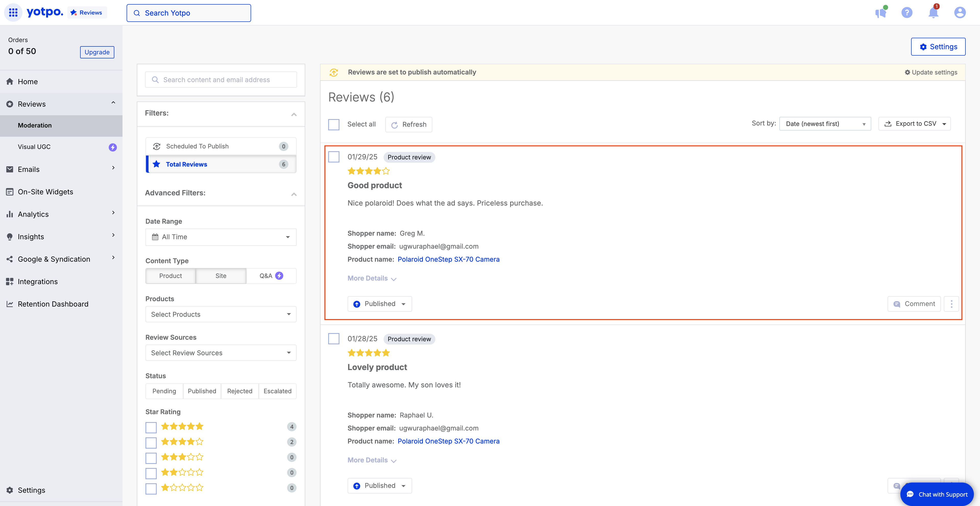Image resolution: width=980 pixels, height=506 pixels.
Task: Check the 5-star rating filter
Action: pos(151,427)
